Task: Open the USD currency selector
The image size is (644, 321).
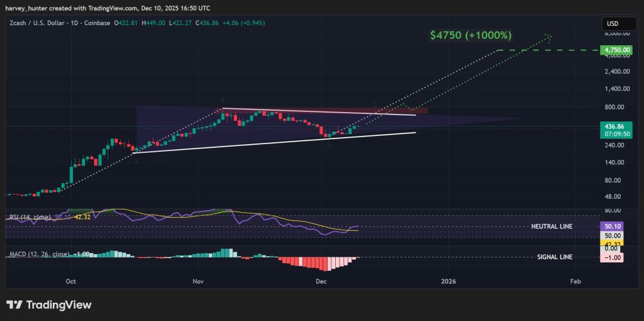Action: coord(613,23)
